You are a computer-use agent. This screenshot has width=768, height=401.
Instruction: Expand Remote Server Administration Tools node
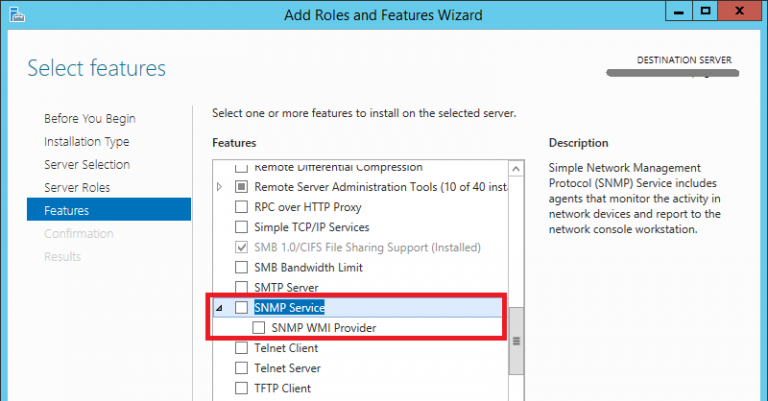pos(220,187)
